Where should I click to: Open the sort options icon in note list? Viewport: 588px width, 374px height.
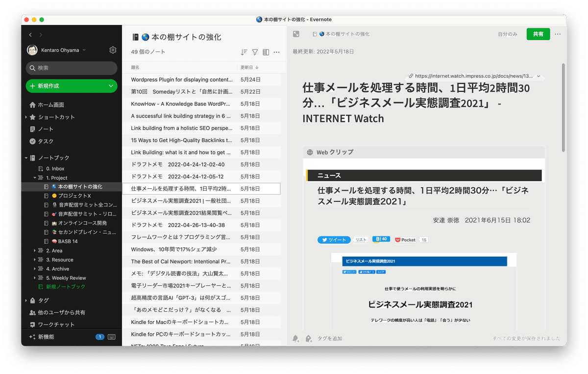tap(244, 52)
